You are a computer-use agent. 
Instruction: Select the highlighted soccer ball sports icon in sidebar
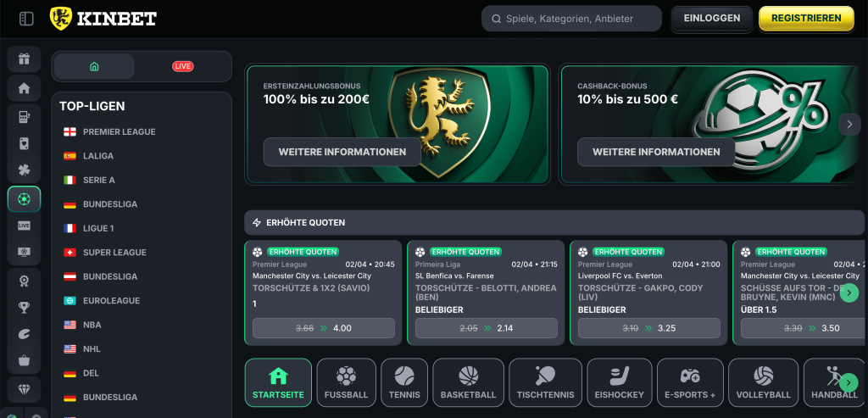(x=24, y=199)
